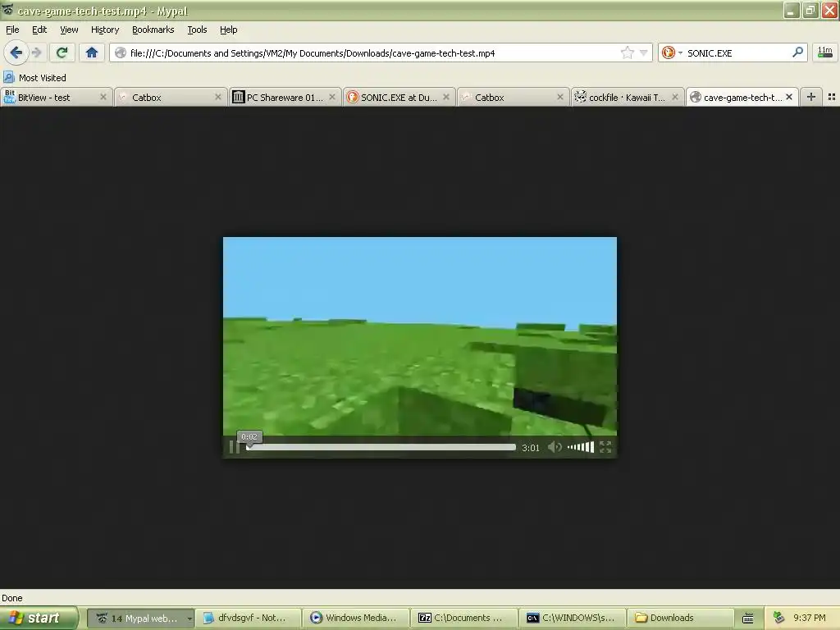This screenshot has height=630, width=840.
Task: Close the cave-game-tech-test tab
Action: (x=789, y=97)
